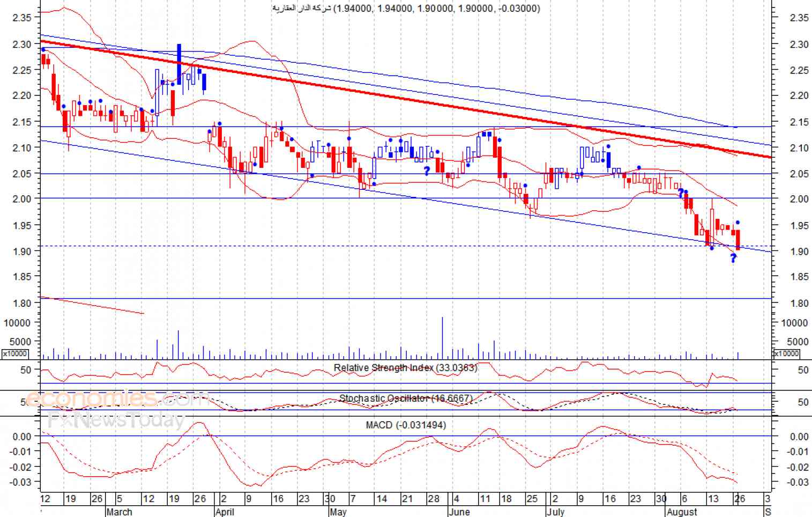Click the August label on the time axis
The height and width of the screenshot is (517, 812).
click(682, 512)
